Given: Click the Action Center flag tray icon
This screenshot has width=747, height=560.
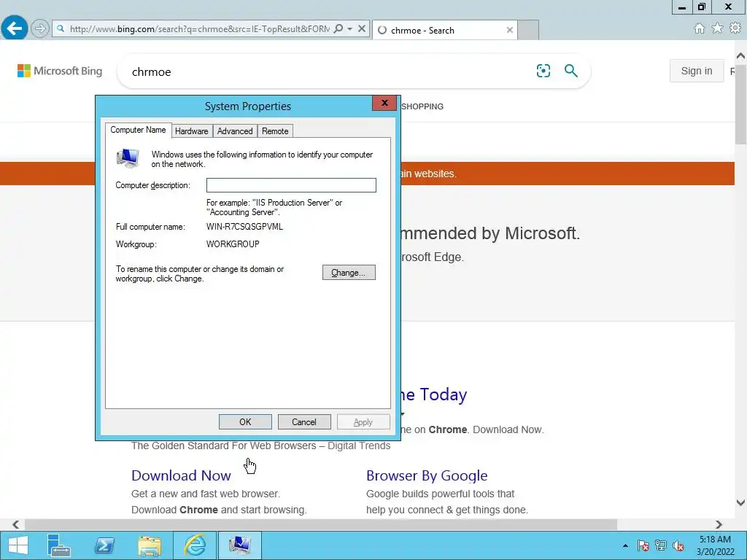Looking at the screenshot, I should click(643, 545).
